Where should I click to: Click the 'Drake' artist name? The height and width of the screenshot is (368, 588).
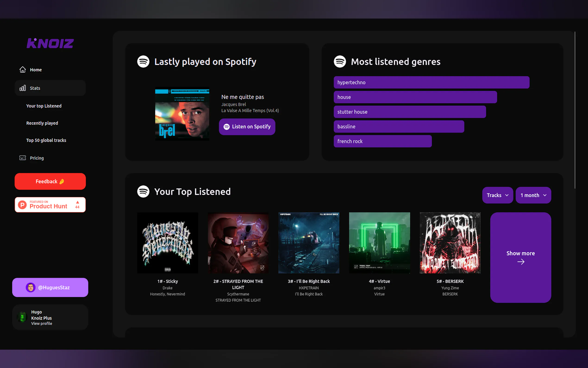pyautogui.click(x=167, y=288)
